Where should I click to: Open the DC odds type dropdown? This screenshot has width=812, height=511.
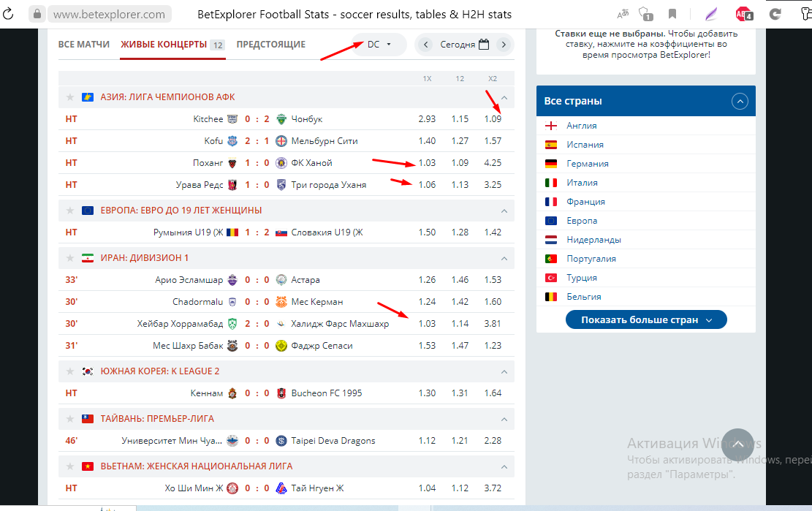tap(379, 45)
